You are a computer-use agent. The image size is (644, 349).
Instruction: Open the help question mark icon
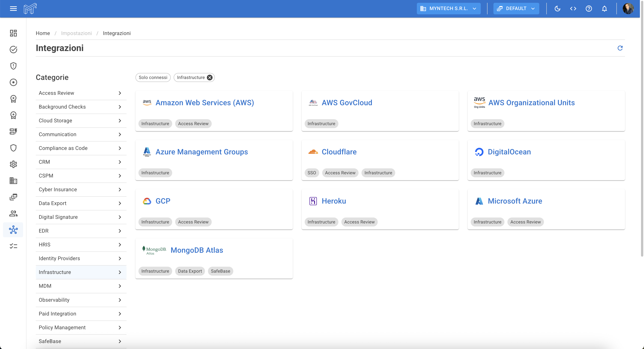[x=589, y=9]
